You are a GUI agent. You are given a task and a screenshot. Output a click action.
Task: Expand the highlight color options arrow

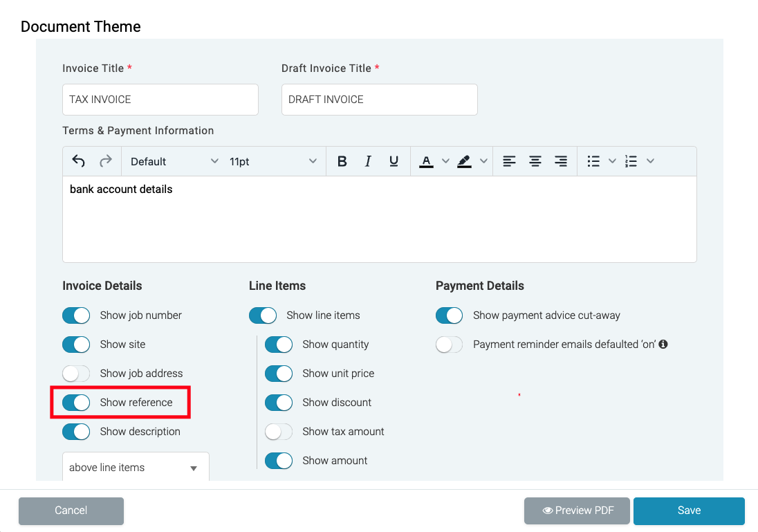(x=483, y=161)
